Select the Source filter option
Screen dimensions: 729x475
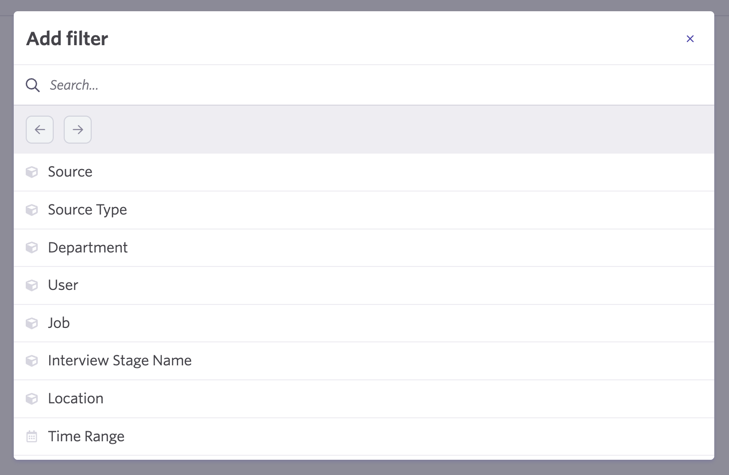[364, 172]
